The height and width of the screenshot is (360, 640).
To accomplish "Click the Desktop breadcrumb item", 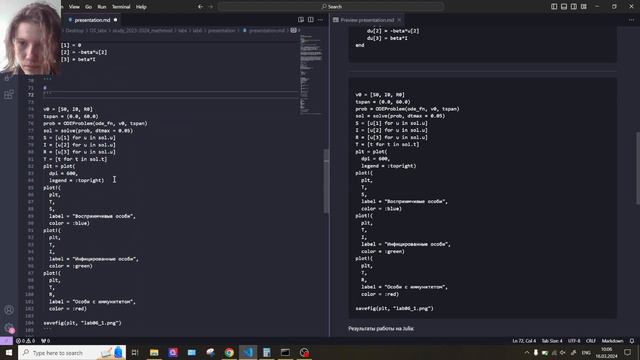I will [74, 31].
